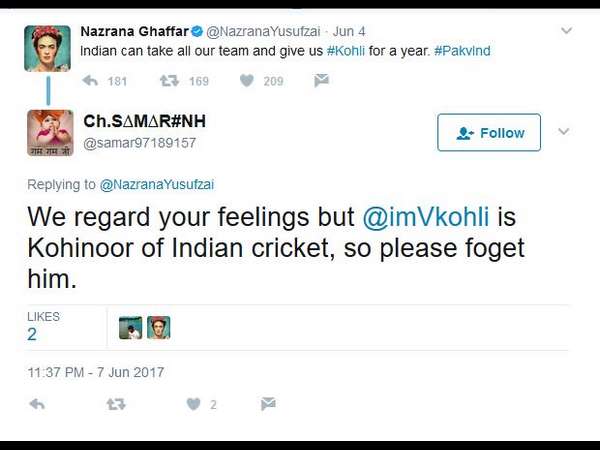
Task: Direct message the Kohinoor reply tweet
Action: (268, 404)
